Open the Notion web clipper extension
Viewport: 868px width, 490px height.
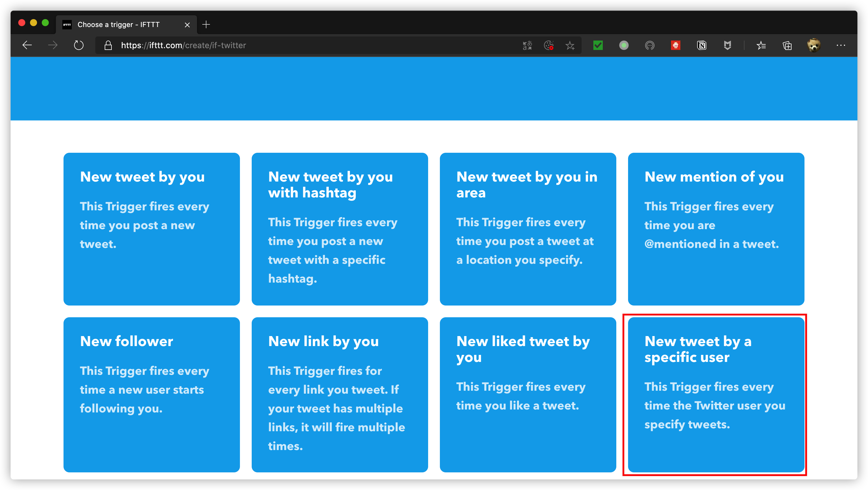tap(702, 45)
